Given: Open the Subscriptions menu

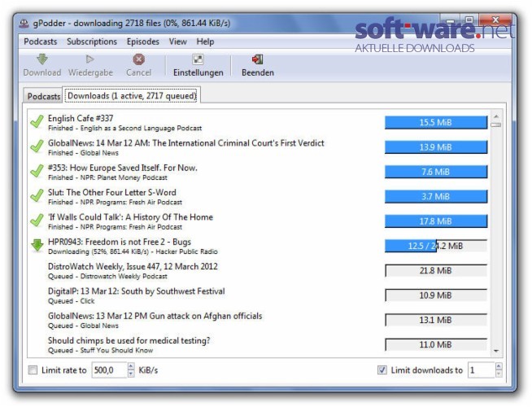Looking at the screenshot, I should point(92,42).
